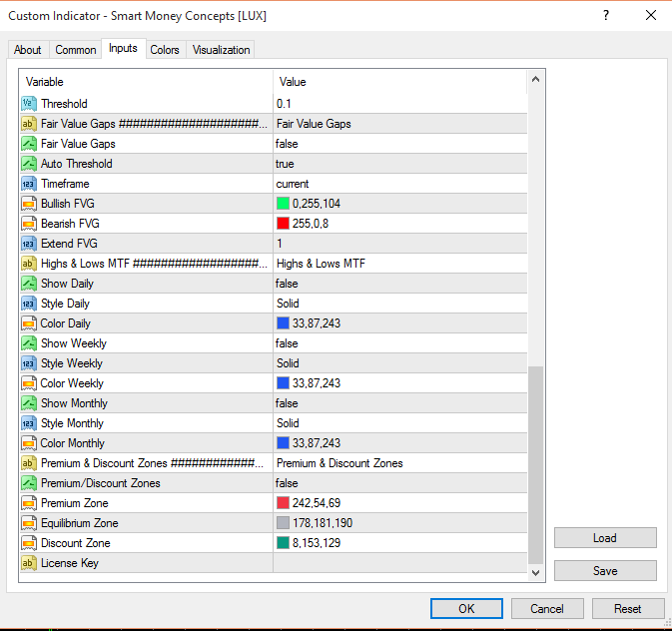This screenshot has height=631, width=672.
Task: Click the Threshold row's type icon
Action: (x=29, y=104)
